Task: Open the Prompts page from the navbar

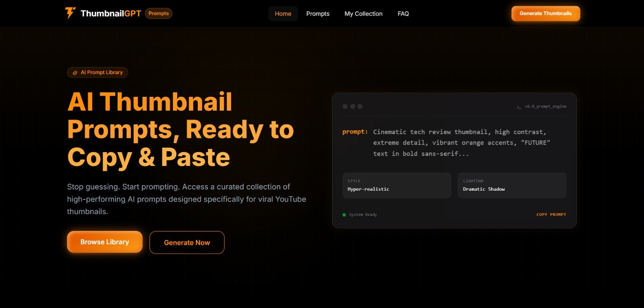Action: tap(317, 13)
